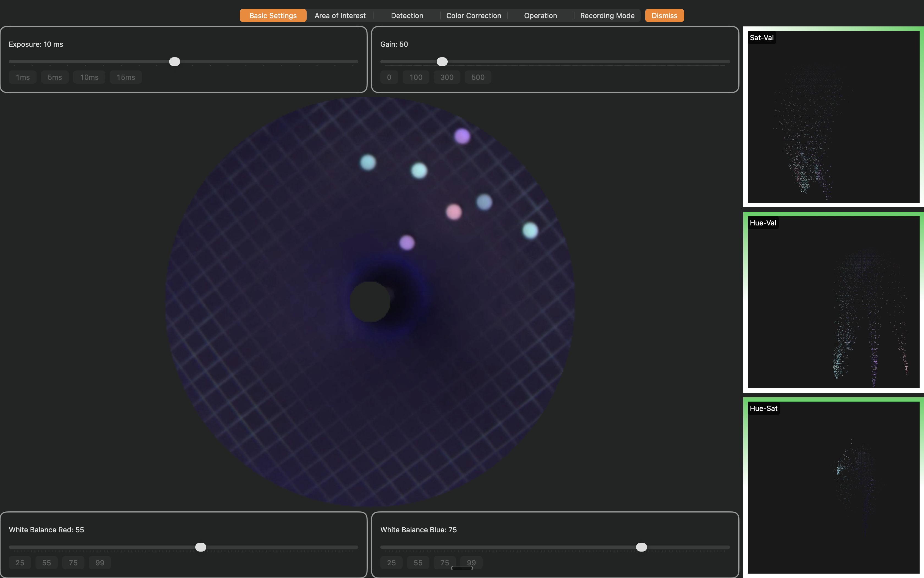
Task: Click the White Balance Blue slider handle
Action: pyautogui.click(x=642, y=547)
